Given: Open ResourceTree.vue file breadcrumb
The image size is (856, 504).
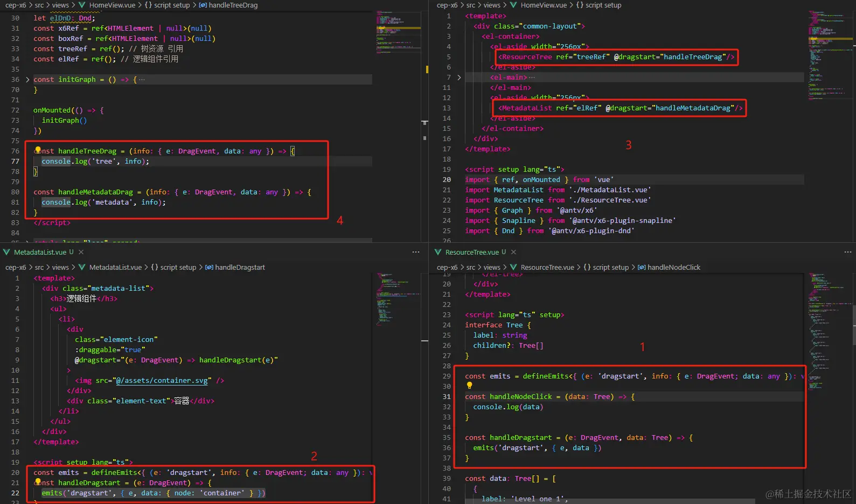Looking at the screenshot, I should pos(547,268).
